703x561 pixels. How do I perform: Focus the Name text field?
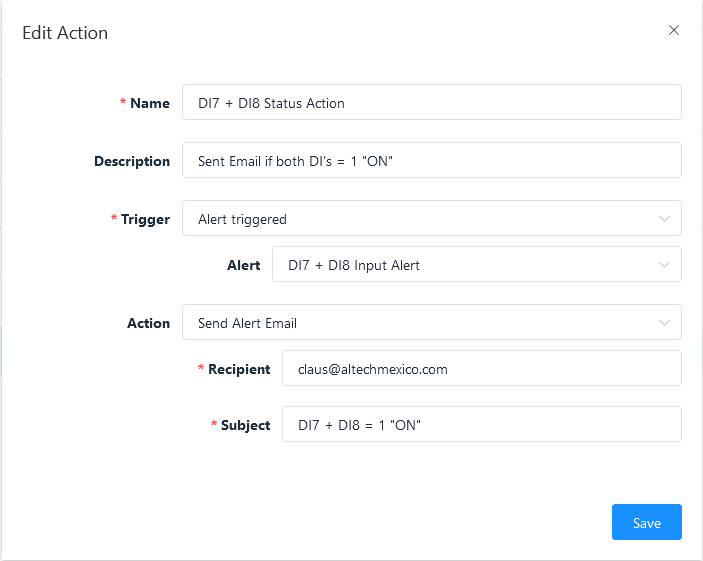(431, 103)
